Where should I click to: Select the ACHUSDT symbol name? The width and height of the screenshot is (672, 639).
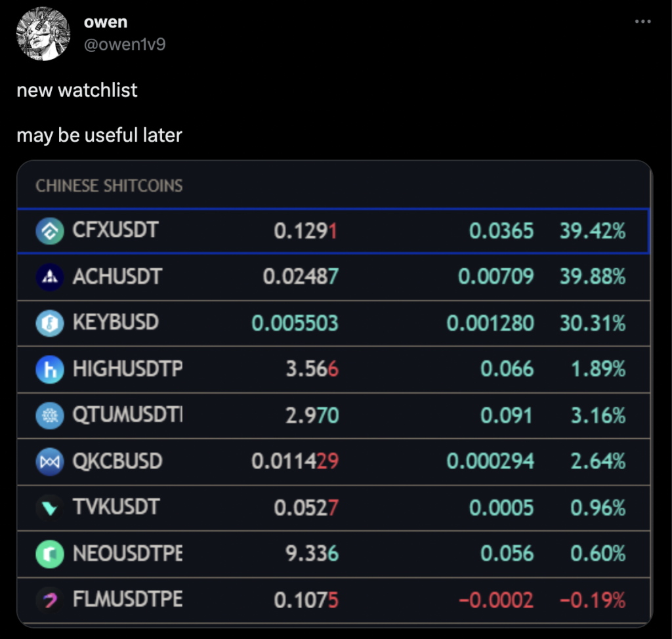117,277
